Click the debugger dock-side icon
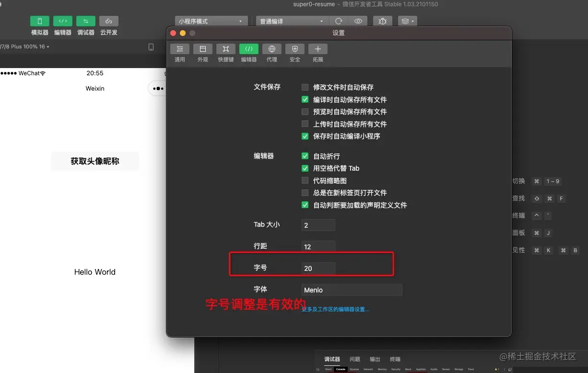The width and height of the screenshot is (588, 373). coord(510,369)
